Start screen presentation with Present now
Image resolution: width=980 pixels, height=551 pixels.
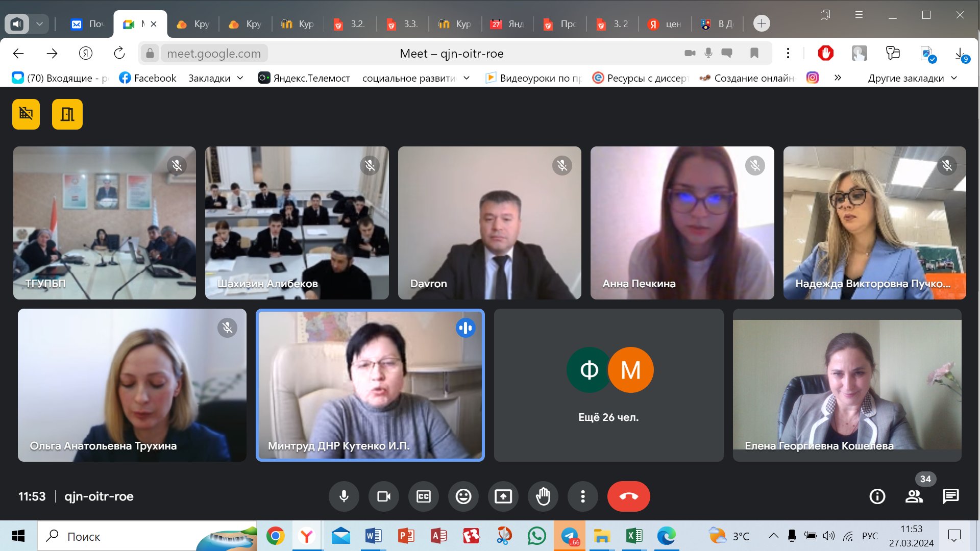[x=503, y=496]
